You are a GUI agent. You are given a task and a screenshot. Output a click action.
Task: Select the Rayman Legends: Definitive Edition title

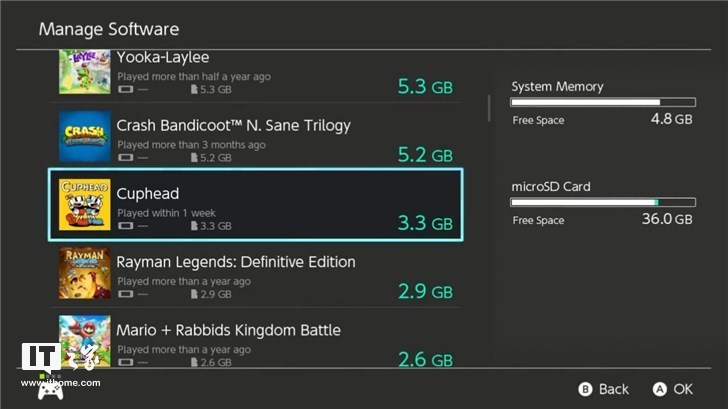point(236,262)
